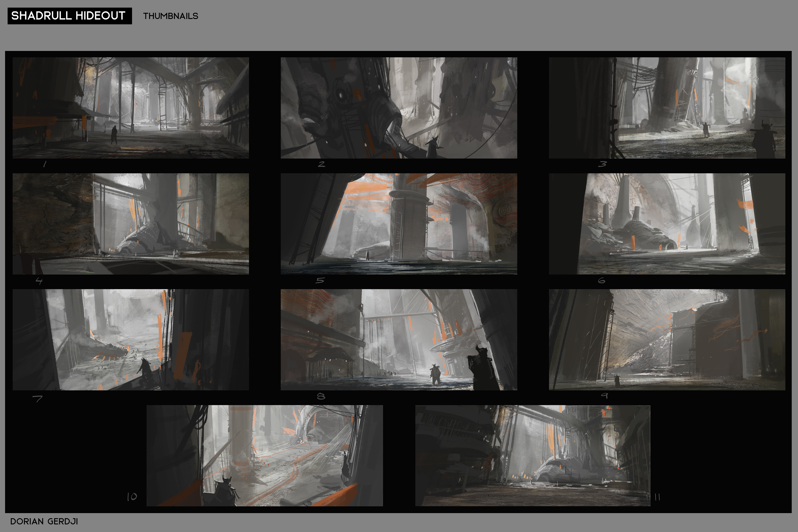
Task: Click thumbnail 4 with cave rock wall
Action: point(131,224)
